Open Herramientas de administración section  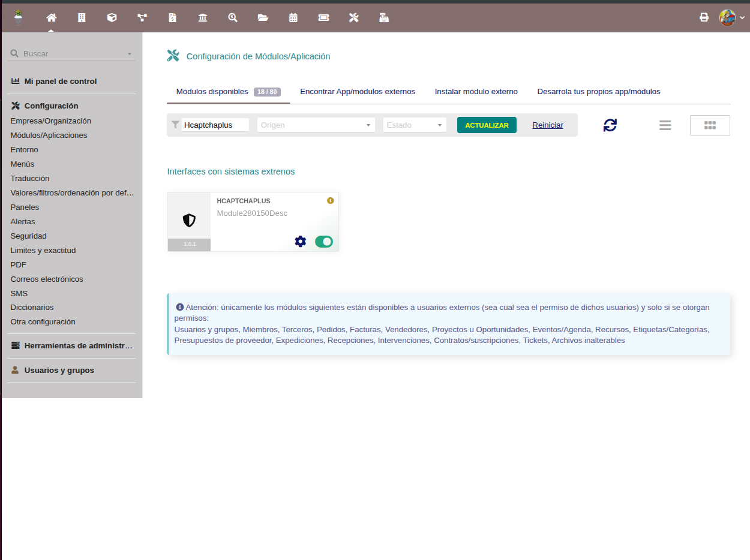tap(79, 345)
